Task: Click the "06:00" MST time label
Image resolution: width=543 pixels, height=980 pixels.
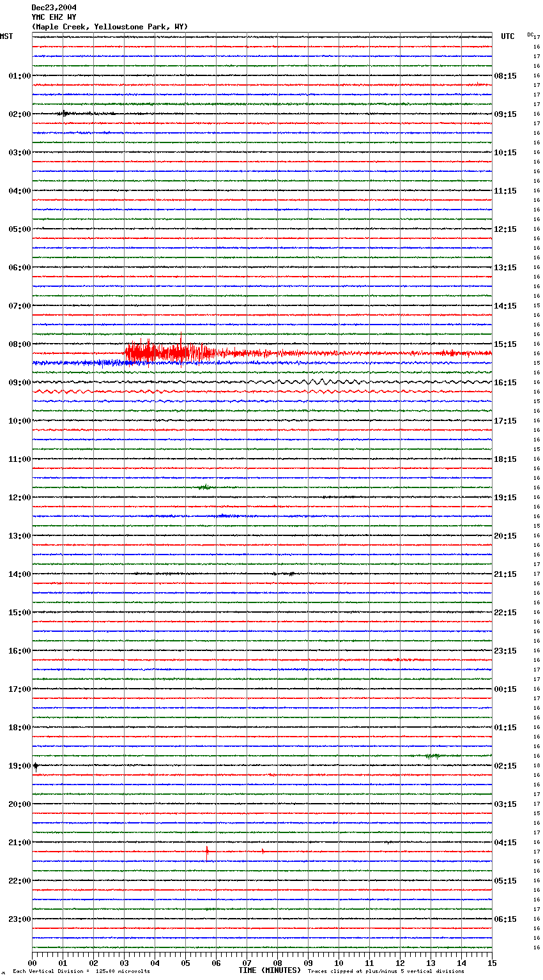Action: tap(20, 268)
